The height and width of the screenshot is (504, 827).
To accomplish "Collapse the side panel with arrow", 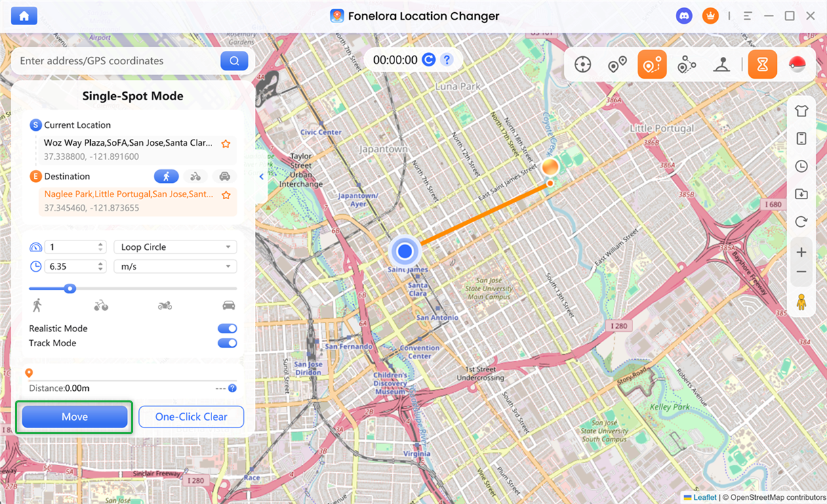I will (x=262, y=177).
